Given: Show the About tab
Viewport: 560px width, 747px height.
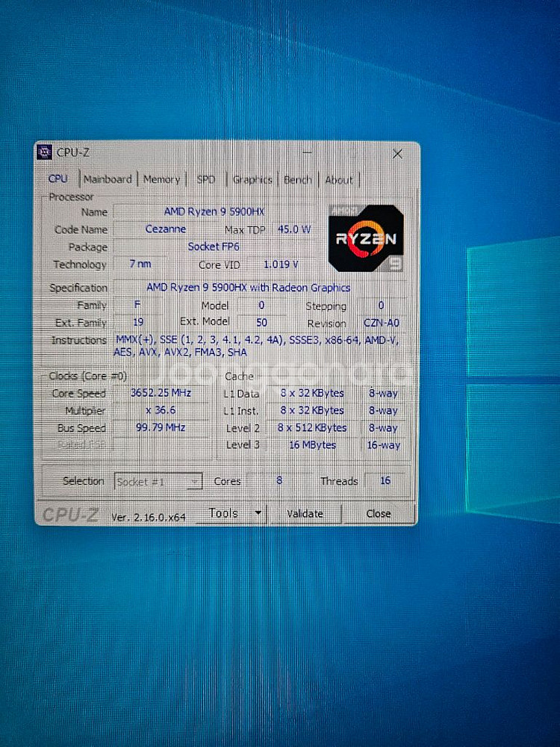Looking at the screenshot, I should coord(339,180).
